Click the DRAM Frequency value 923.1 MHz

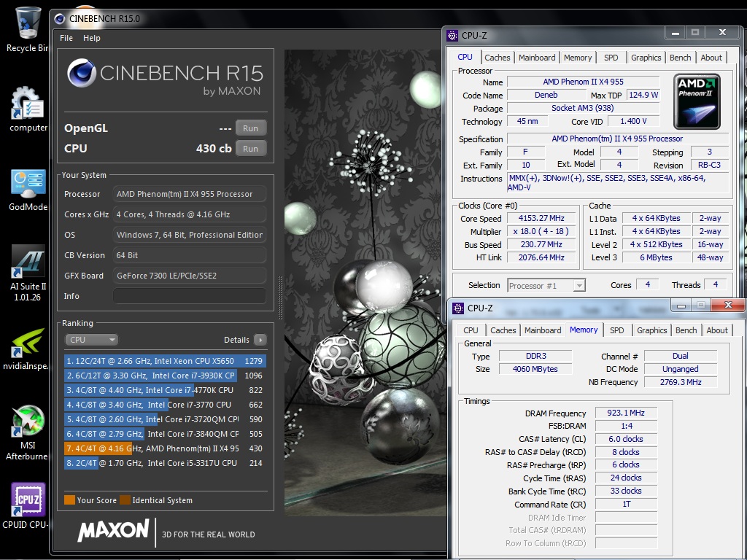coord(626,413)
